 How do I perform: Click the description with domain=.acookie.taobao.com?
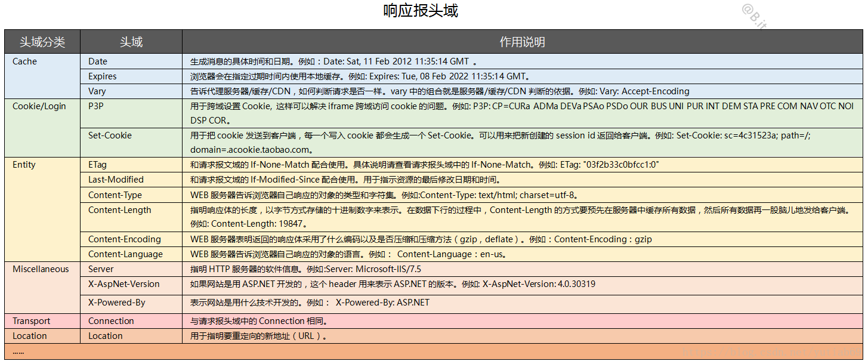pos(522,143)
